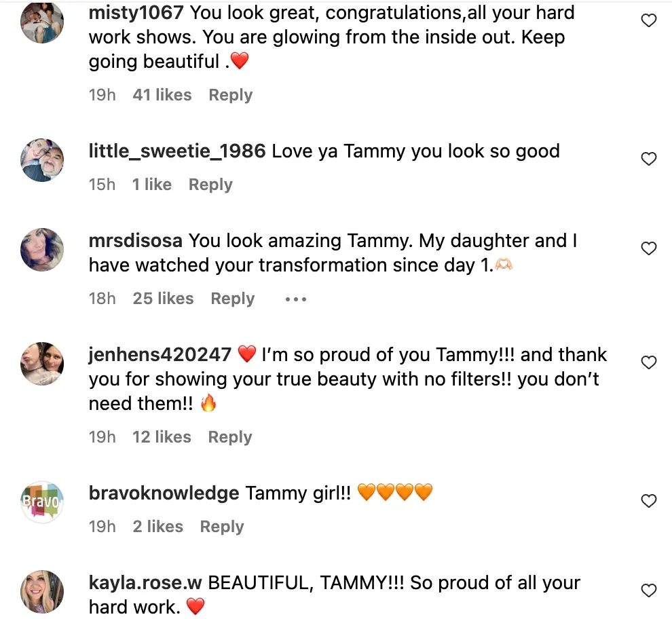Viewport: 672px width, 619px height.
Task: Open misty1067's profile picture
Action: point(42,22)
